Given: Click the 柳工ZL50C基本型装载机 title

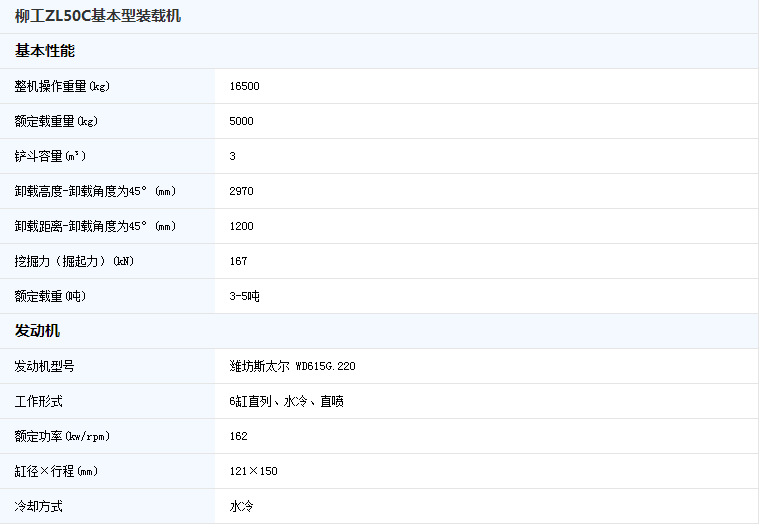Looking at the screenshot, I should pos(98,17).
